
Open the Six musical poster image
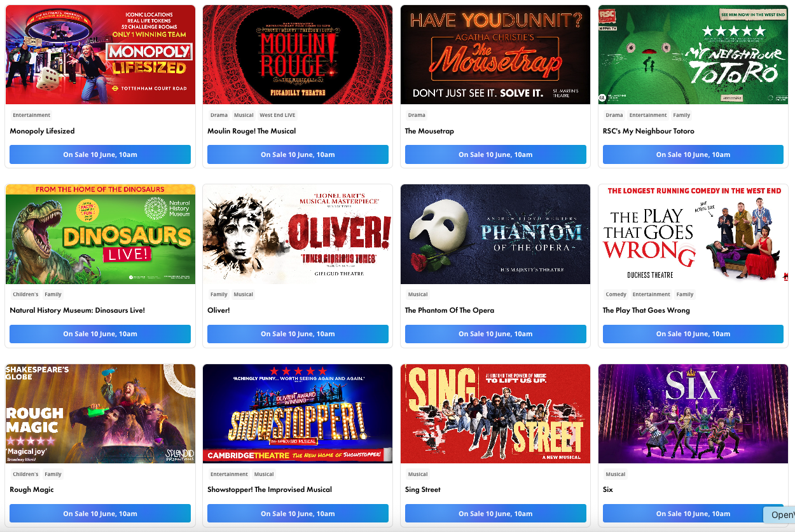693,414
